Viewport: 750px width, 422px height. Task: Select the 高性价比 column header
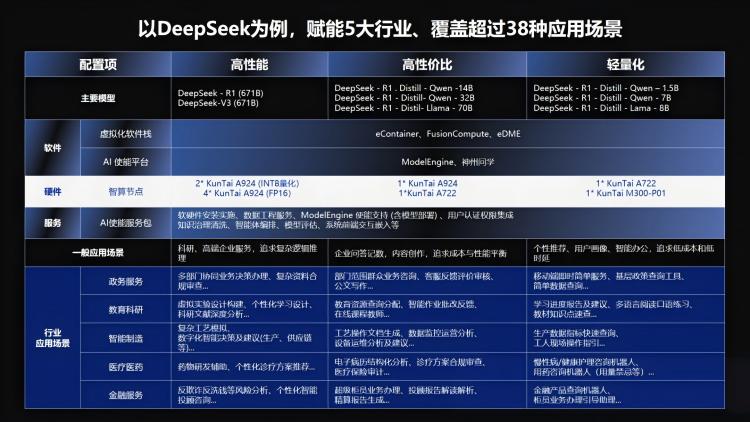pos(427,65)
